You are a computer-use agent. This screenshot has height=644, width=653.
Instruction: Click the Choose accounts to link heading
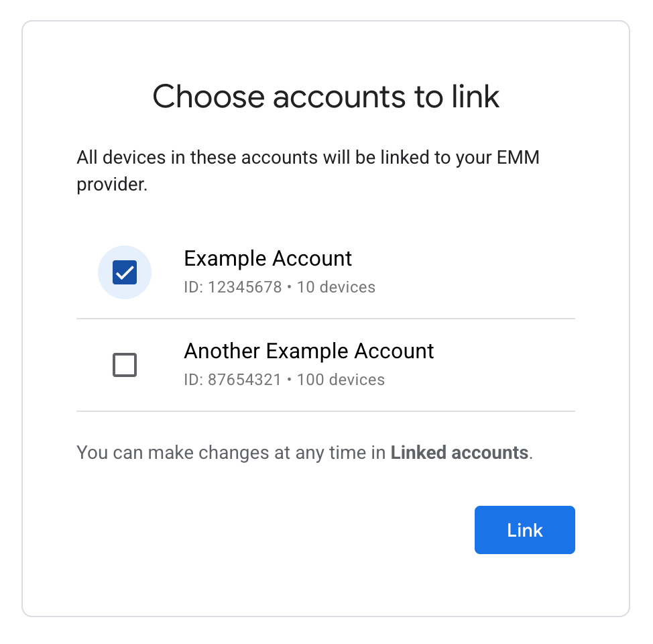click(326, 97)
